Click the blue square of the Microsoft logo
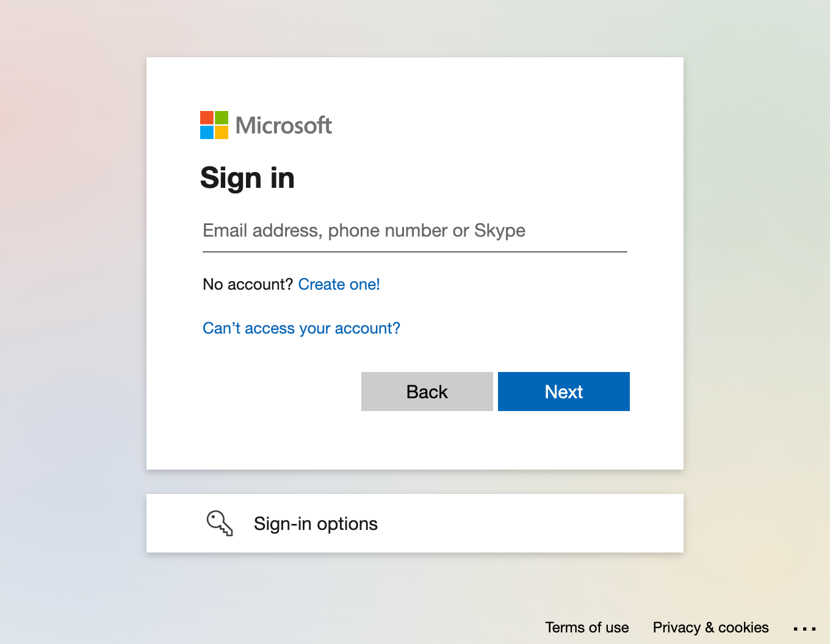Image resolution: width=830 pixels, height=644 pixels. click(x=208, y=131)
